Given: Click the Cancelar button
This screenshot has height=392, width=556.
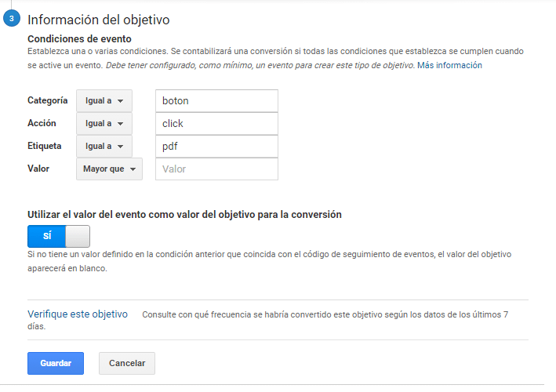Looking at the screenshot, I should coord(127,363).
